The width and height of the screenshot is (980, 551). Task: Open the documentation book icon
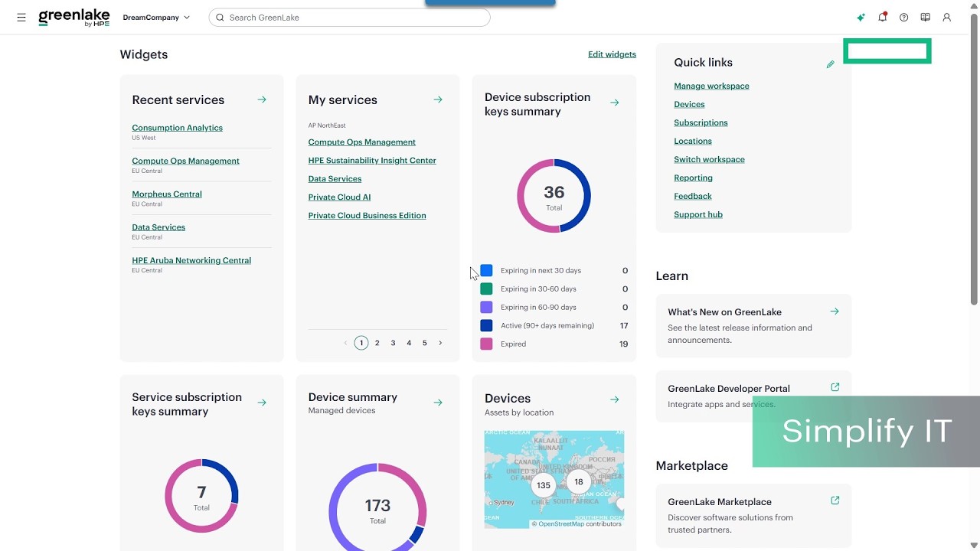click(925, 17)
